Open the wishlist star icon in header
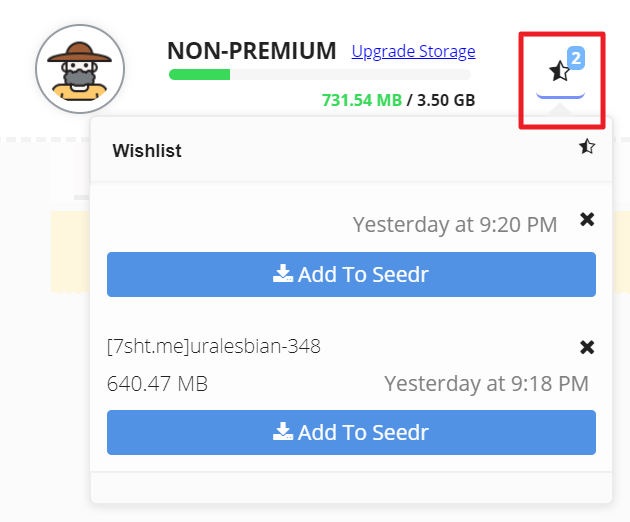Viewport: 630px width, 522px height. coord(559,71)
